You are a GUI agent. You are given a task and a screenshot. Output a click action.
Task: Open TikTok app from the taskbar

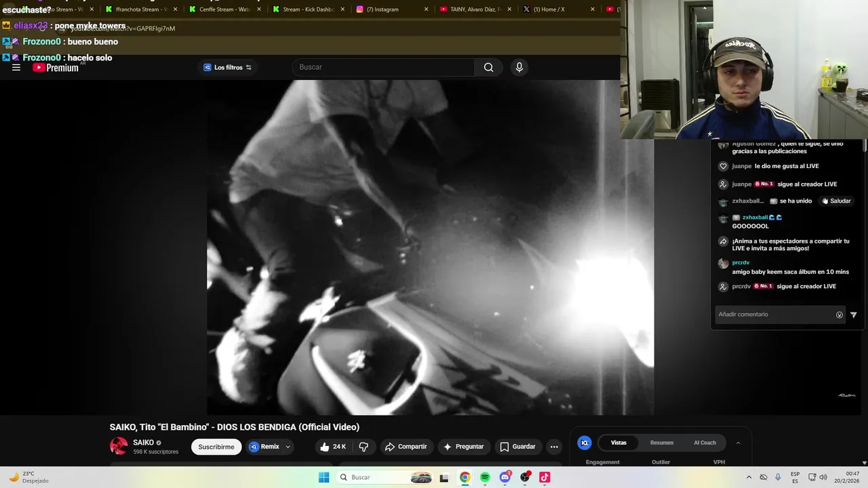pyautogui.click(x=545, y=477)
